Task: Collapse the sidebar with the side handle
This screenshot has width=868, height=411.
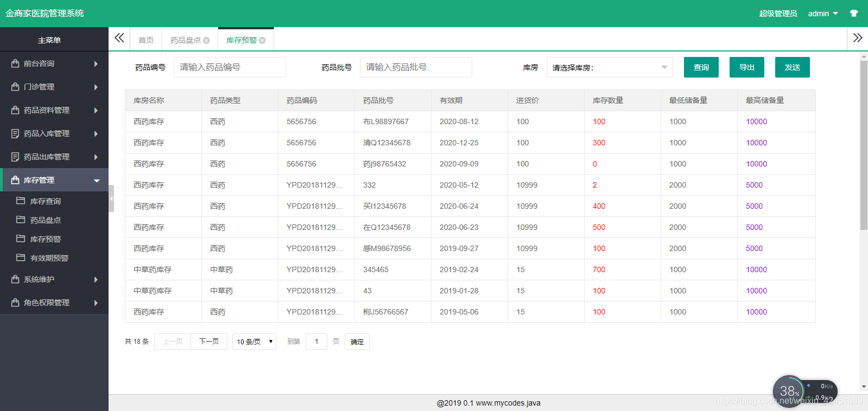Action: 111,198
